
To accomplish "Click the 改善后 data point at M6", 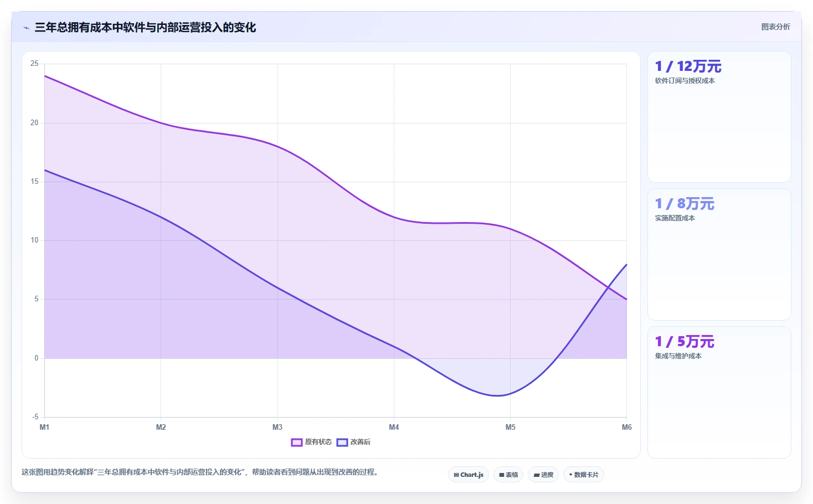I will (x=626, y=264).
